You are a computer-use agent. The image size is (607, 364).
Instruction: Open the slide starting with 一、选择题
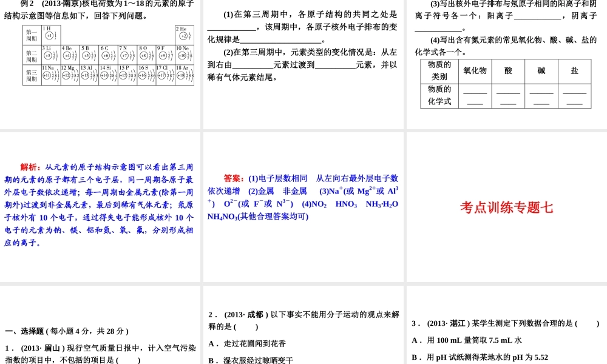point(100,325)
